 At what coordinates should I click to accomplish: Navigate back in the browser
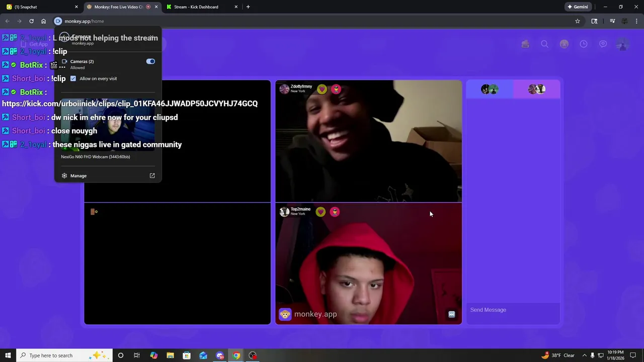point(7,21)
